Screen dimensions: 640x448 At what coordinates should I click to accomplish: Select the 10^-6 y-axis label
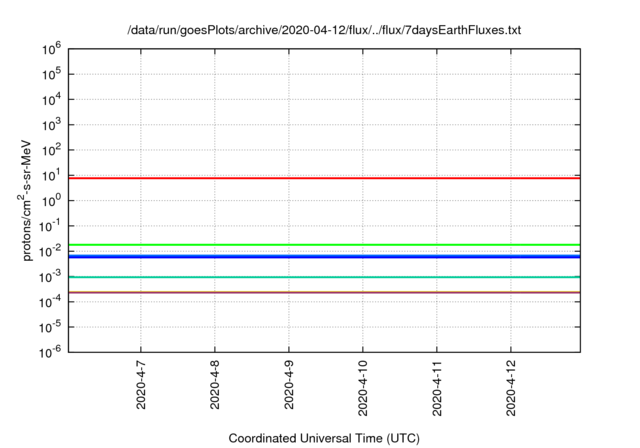pos(50,352)
